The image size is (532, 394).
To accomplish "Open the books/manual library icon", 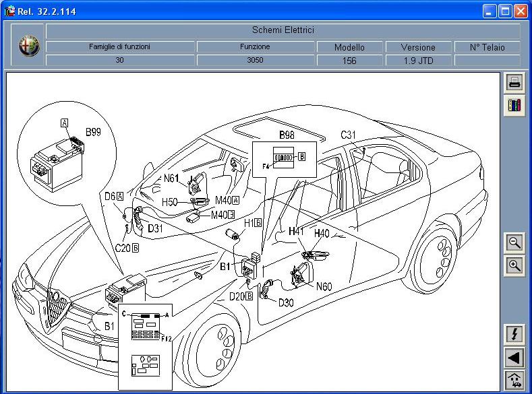I will [514, 106].
